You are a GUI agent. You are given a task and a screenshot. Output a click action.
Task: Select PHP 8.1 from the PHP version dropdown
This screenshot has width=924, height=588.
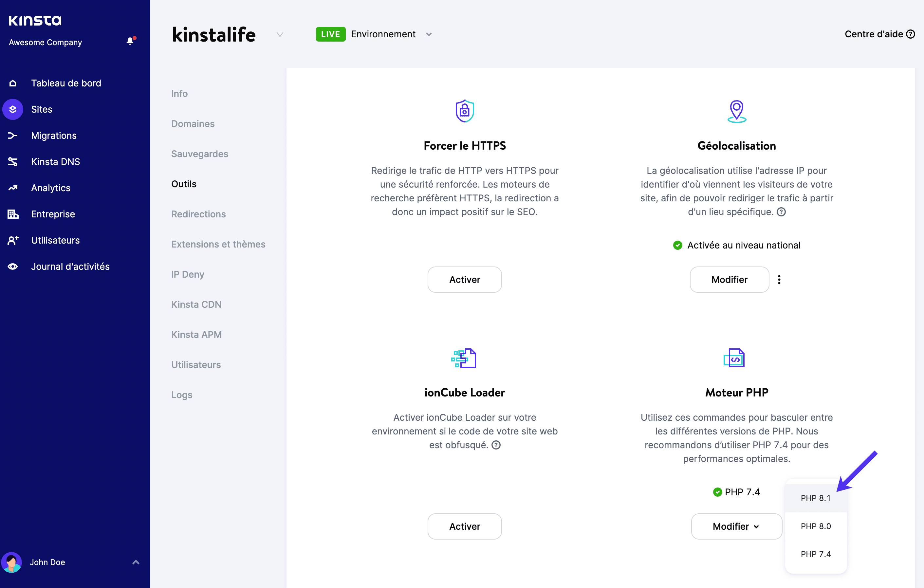(x=815, y=498)
